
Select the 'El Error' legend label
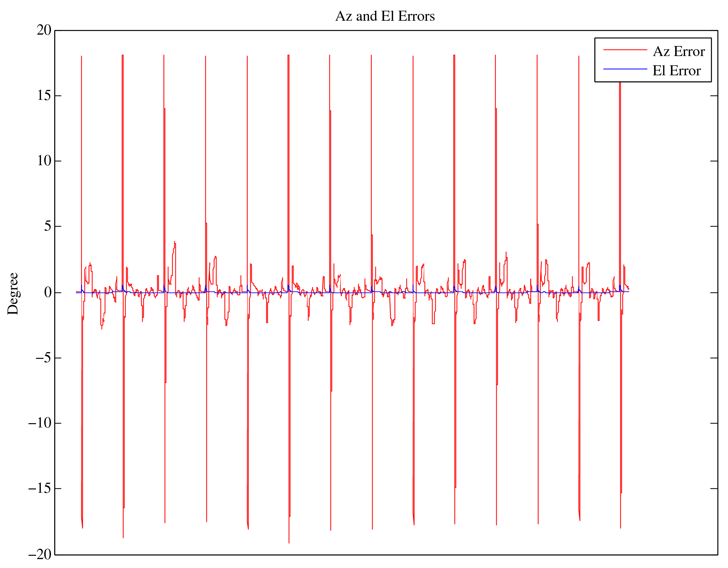[676, 71]
